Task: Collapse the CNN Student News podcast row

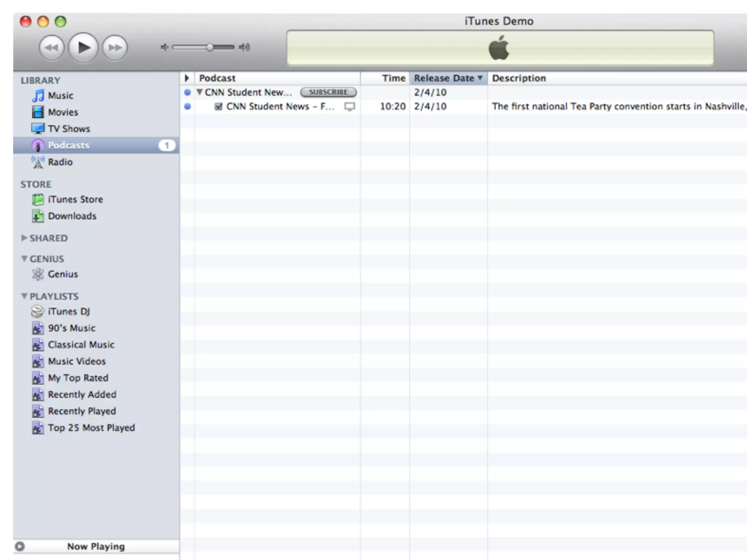Action: (200, 92)
